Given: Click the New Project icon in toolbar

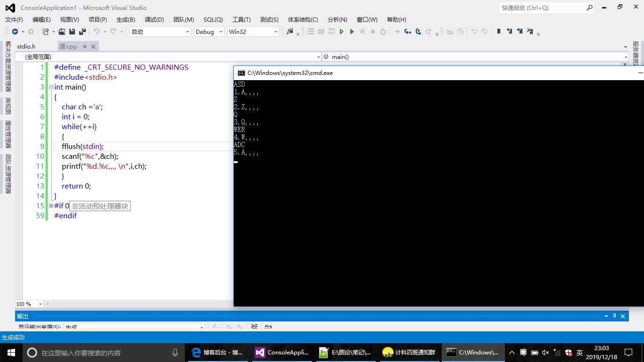Looking at the screenshot, I should (x=45, y=32).
